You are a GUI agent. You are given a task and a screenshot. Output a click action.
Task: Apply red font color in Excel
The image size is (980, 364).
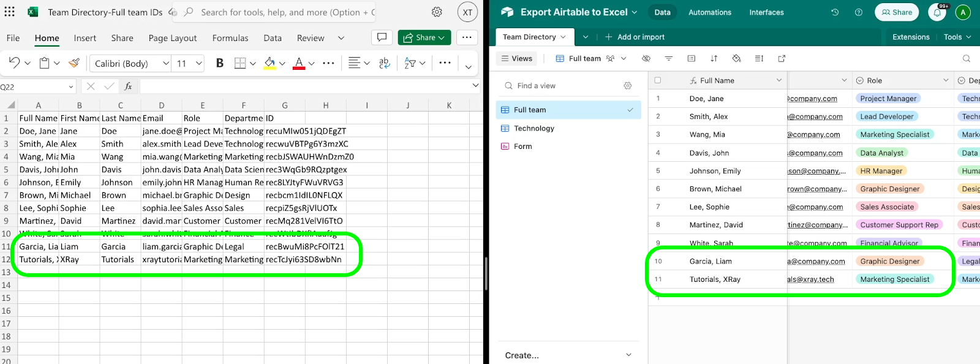299,63
